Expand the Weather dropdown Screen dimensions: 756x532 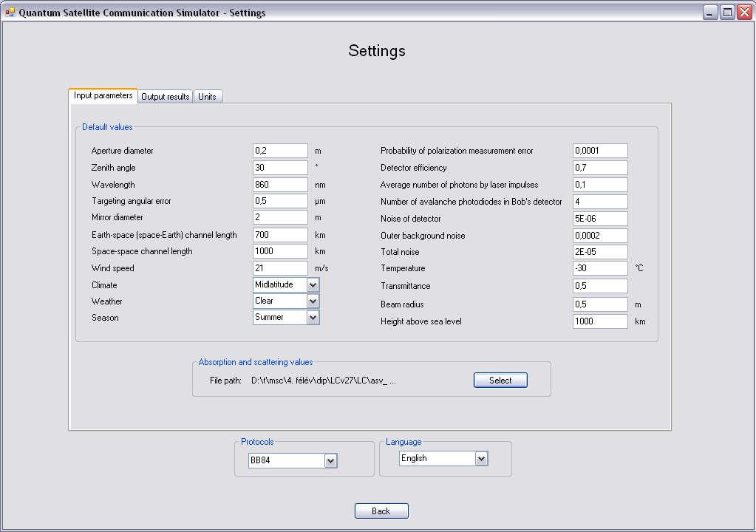click(313, 301)
